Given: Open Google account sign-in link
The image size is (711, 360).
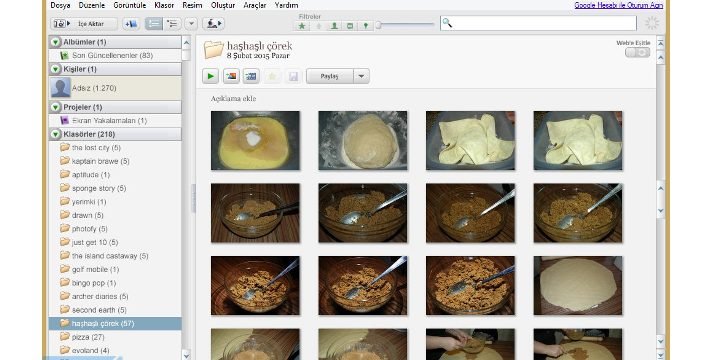Looking at the screenshot, I should 618,5.
